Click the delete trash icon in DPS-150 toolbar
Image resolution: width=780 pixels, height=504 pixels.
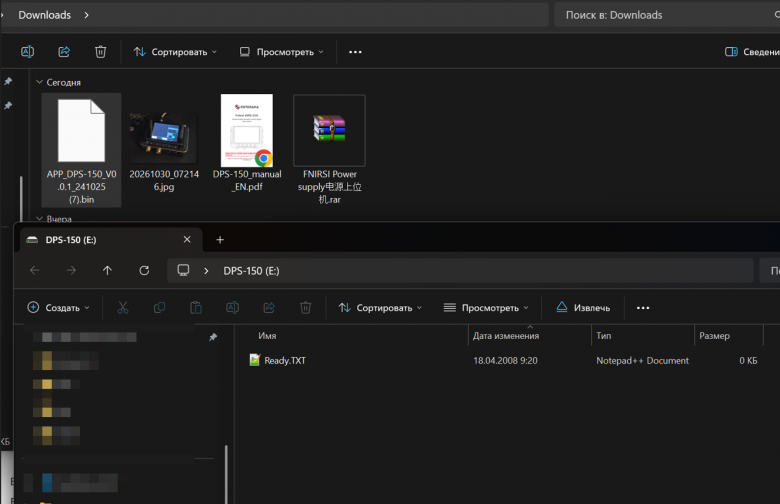pyautogui.click(x=305, y=307)
